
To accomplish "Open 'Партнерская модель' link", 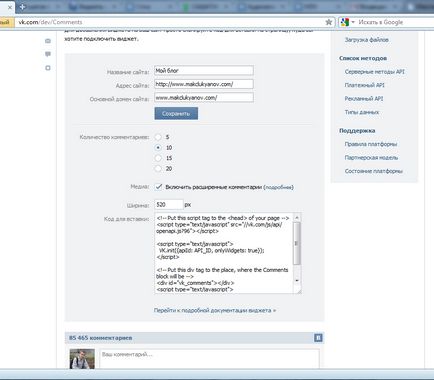I will coord(371,158).
